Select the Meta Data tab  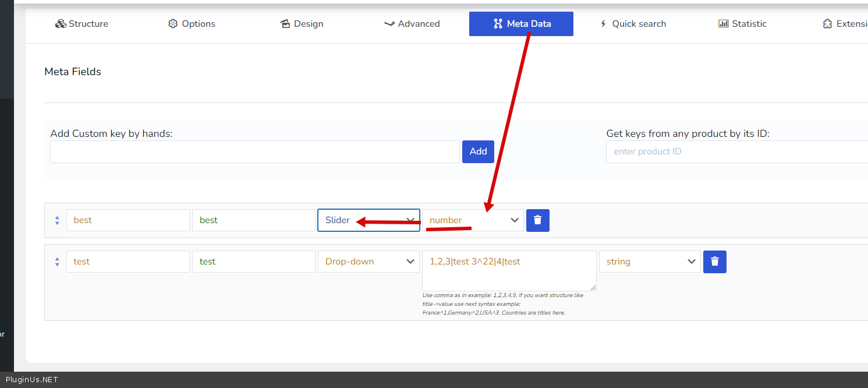(x=521, y=24)
